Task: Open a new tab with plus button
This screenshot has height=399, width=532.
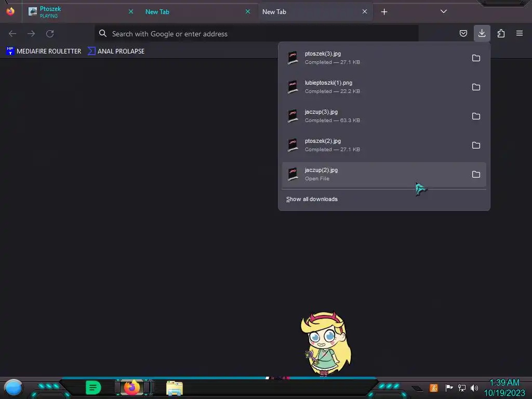Action: coord(384,12)
